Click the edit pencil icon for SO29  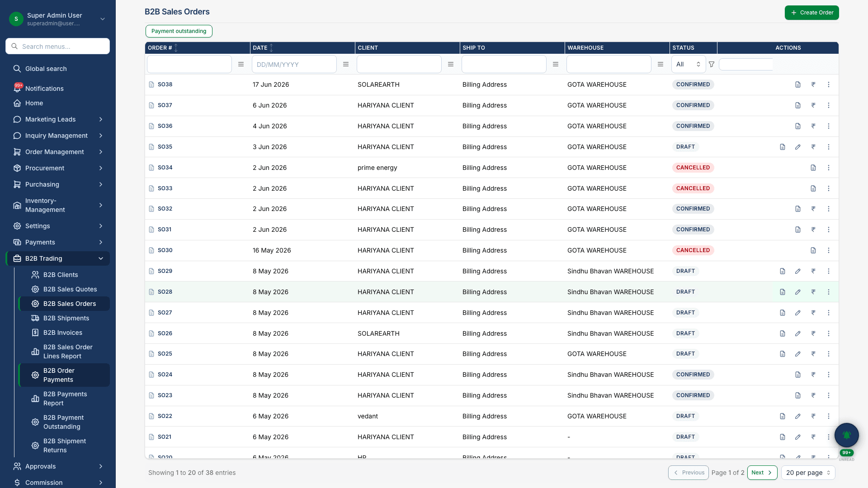click(x=798, y=271)
